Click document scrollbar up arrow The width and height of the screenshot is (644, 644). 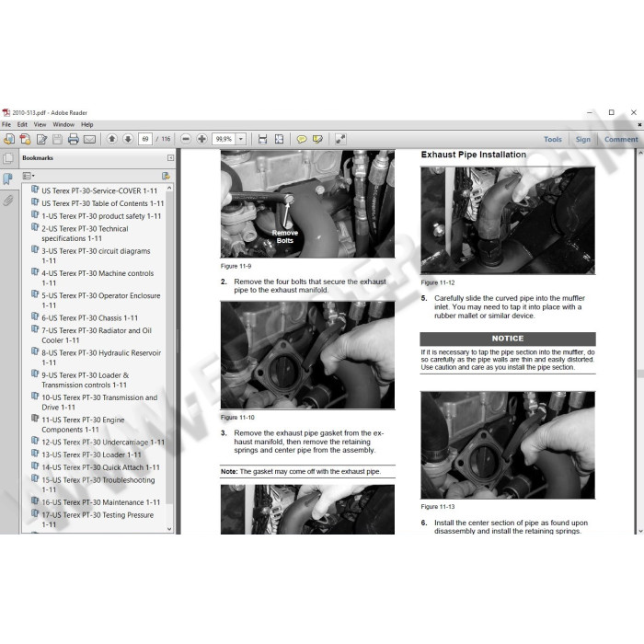coord(640,153)
